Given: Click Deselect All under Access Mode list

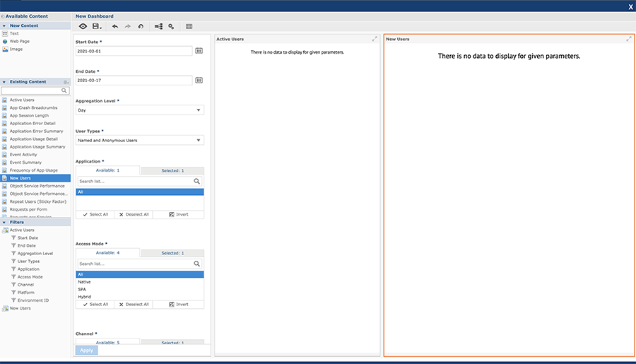Looking at the screenshot, I should coord(134,305).
